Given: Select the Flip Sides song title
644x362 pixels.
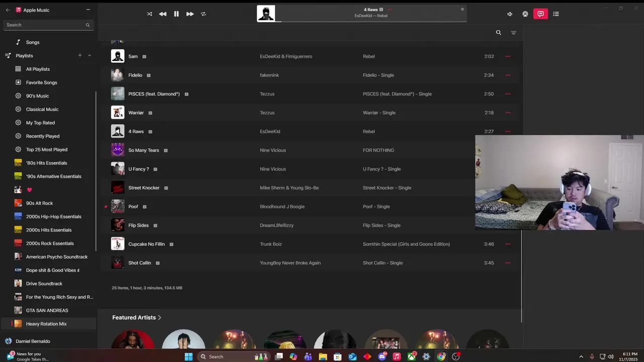Looking at the screenshot, I should 138,225.
